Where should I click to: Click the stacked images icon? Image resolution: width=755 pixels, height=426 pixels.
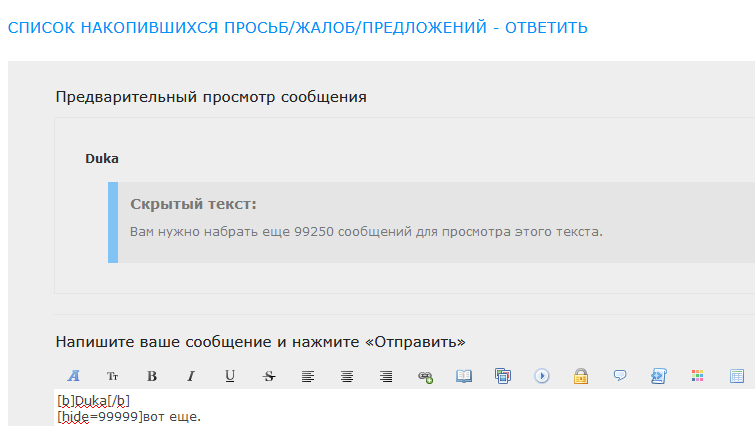(x=503, y=376)
